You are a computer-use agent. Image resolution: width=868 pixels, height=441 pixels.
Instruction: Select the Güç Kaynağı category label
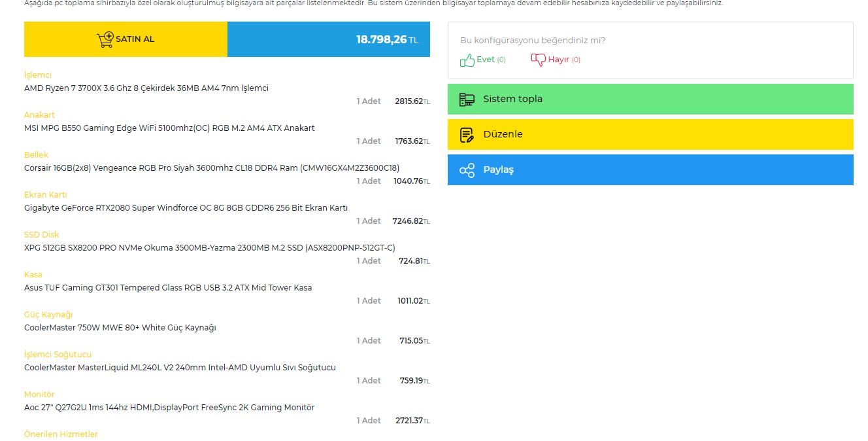point(48,315)
